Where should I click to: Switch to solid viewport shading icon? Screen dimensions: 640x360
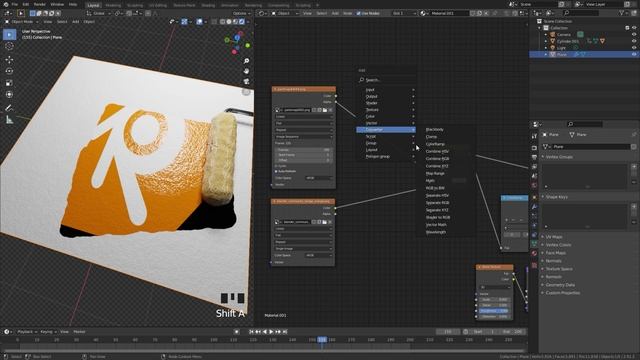[229, 22]
